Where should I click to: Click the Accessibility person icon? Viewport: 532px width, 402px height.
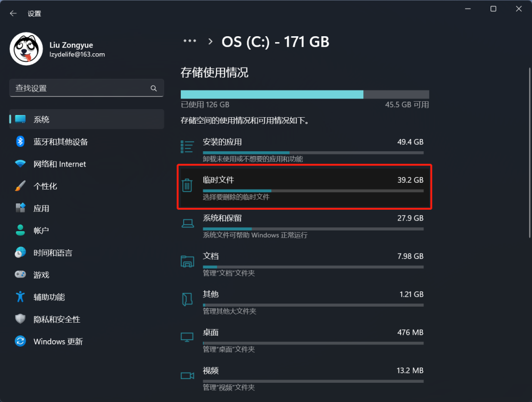click(20, 297)
